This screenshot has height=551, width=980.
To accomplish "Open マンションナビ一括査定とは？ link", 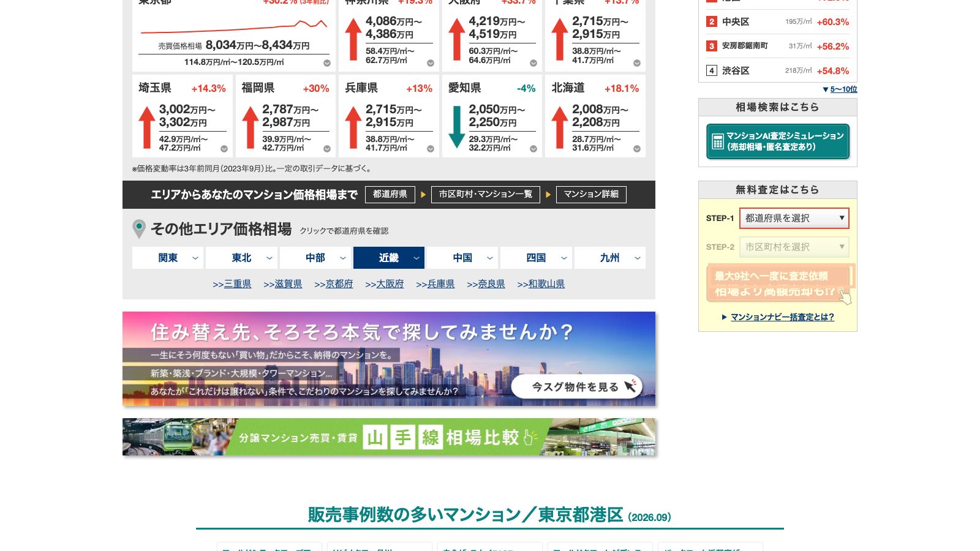I will coord(782,317).
